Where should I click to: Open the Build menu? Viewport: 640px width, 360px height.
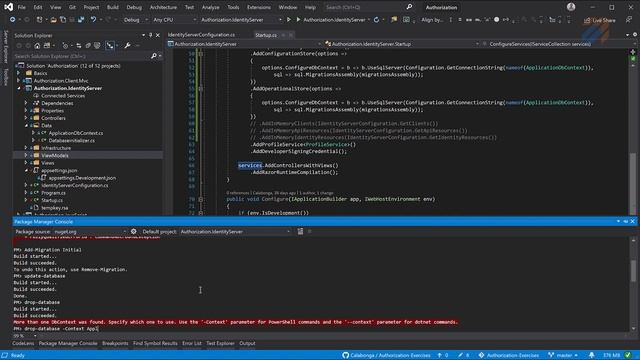point(113,7)
